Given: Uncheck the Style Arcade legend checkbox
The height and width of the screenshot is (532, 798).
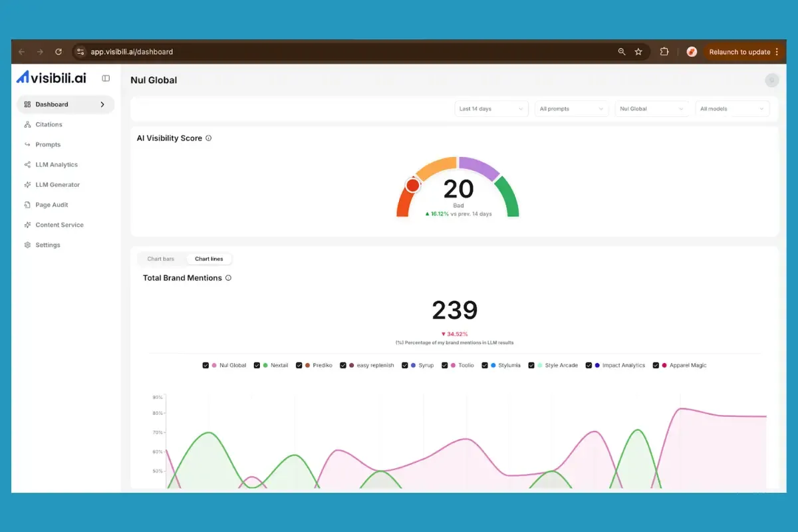Looking at the screenshot, I should 531,365.
